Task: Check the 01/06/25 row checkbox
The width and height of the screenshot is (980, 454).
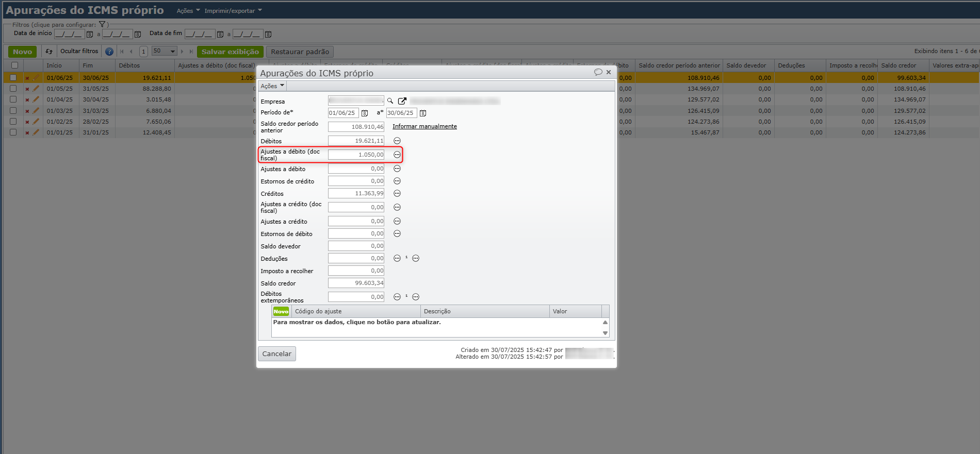Action: 13,77
